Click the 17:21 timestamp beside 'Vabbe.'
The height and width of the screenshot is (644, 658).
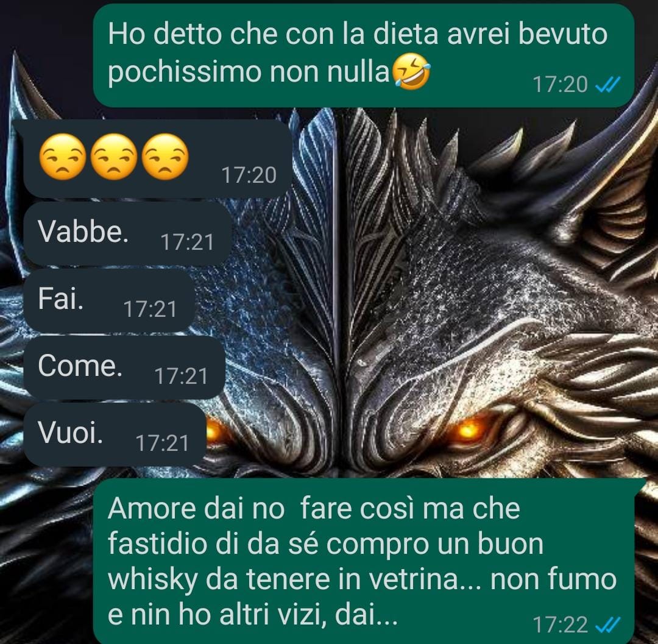(x=188, y=242)
